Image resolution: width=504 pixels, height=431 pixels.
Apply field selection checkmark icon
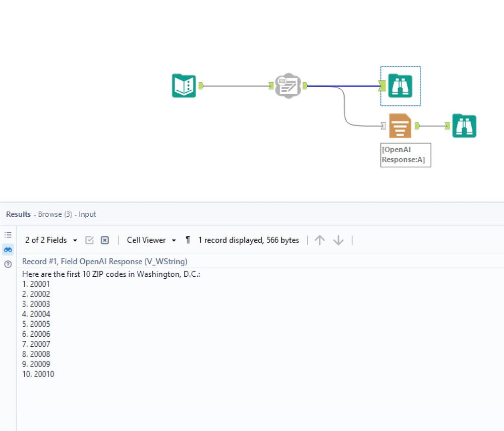[89, 240]
